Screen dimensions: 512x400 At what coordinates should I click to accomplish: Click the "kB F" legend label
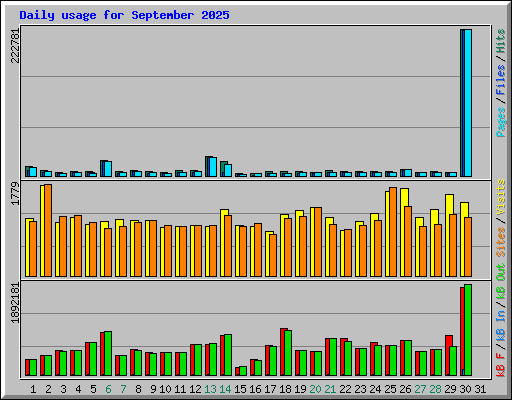pos(501,364)
